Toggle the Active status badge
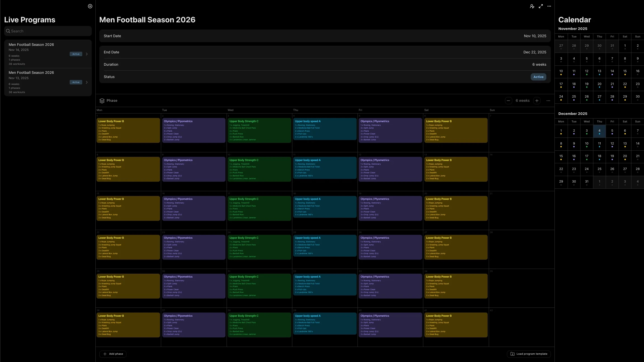The image size is (644, 362). (538, 77)
